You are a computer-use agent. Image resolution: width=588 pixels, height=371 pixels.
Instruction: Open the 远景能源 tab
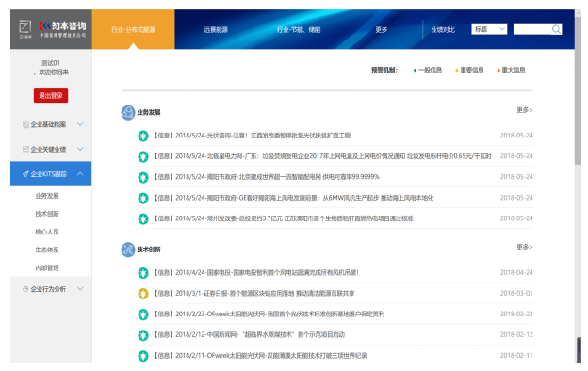click(216, 29)
